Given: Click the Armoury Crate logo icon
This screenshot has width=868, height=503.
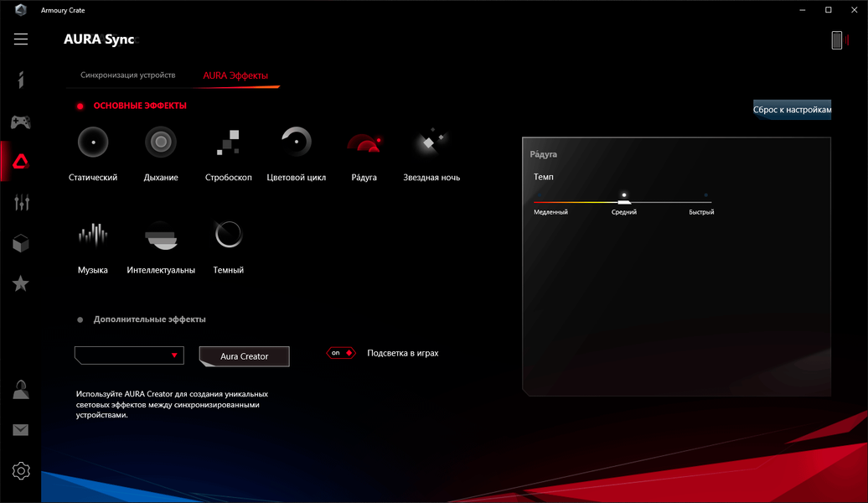Looking at the screenshot, I should click(x=20, y=10).
